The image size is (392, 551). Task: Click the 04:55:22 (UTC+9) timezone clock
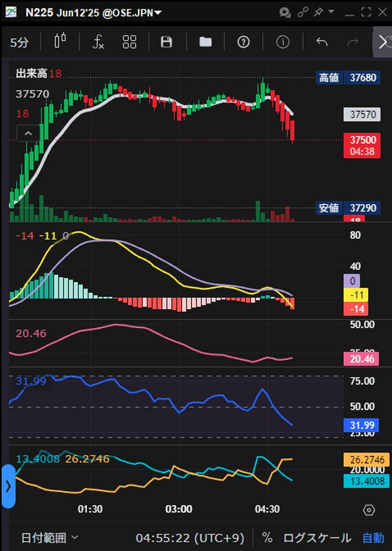point(190,538)
